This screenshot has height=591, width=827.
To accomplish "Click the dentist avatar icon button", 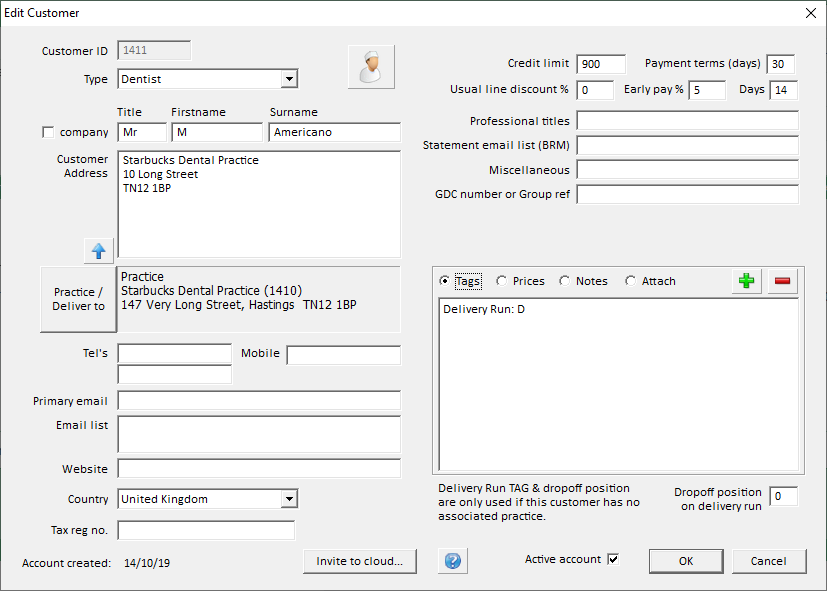I will pos(371,67).
